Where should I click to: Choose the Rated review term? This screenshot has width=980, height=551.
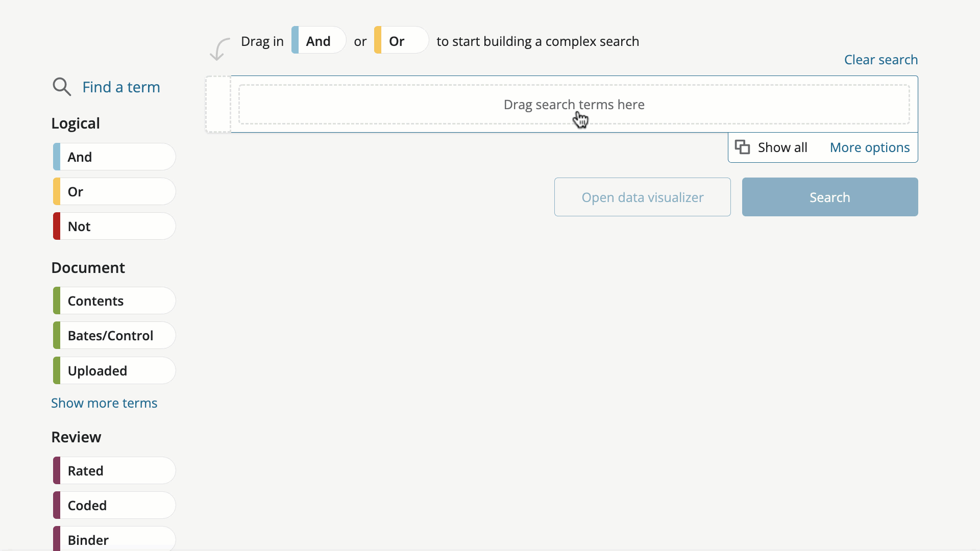point(114,470)
